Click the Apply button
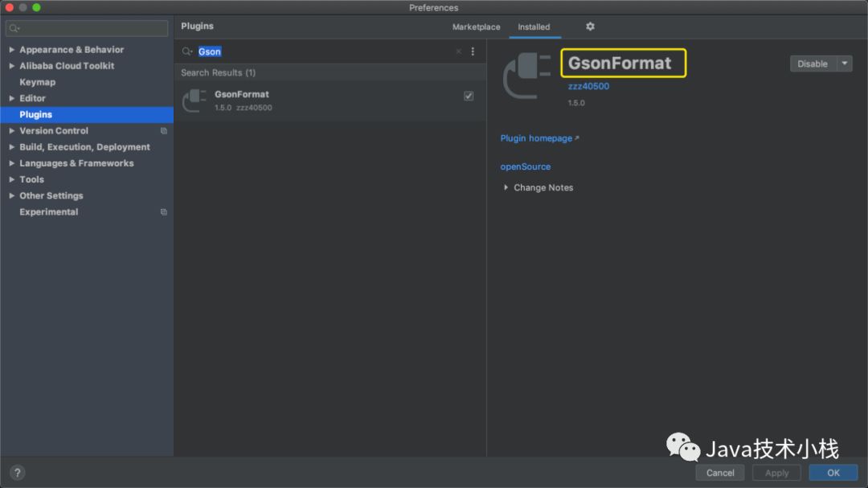Viewport: 868px width, 488px height. point(776,473)
